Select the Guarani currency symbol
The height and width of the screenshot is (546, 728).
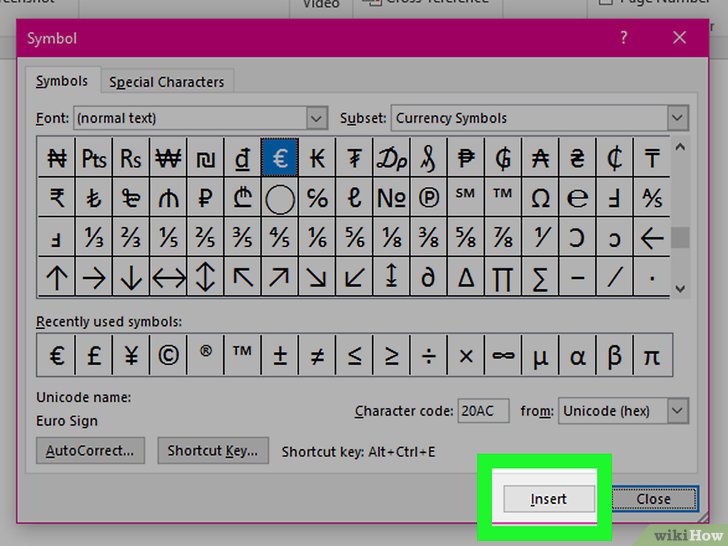(503, 158)
